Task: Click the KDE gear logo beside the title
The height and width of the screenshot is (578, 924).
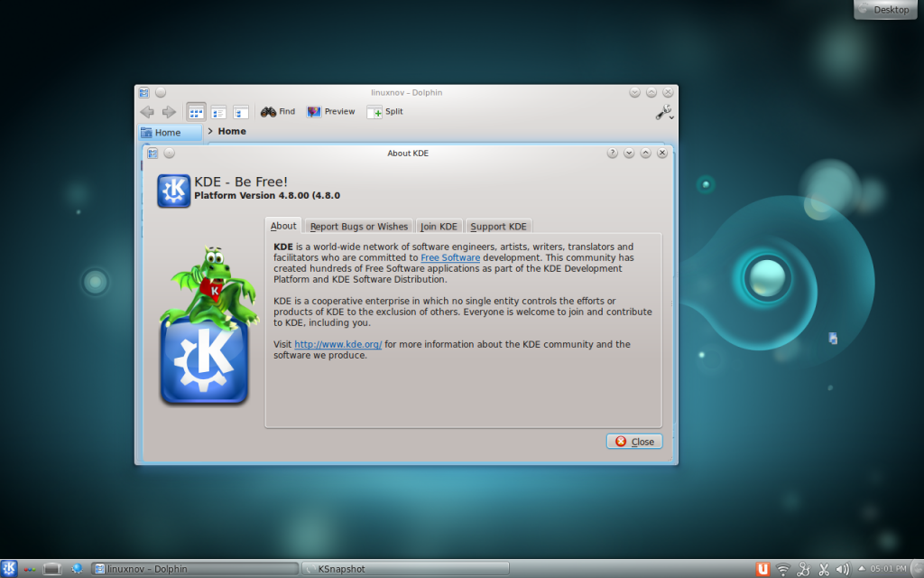Action: pyautogui.click(x=174, y=191)
